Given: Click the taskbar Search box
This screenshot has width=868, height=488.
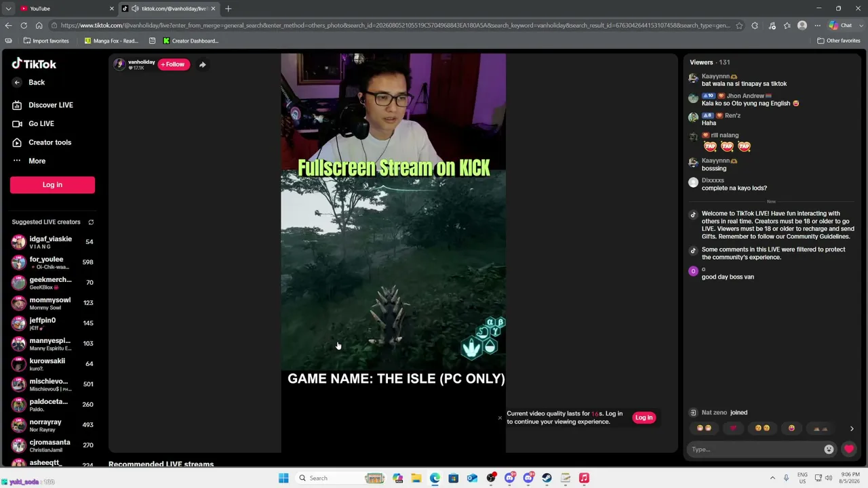Looking at the screenshot, I should pos(341,479).
